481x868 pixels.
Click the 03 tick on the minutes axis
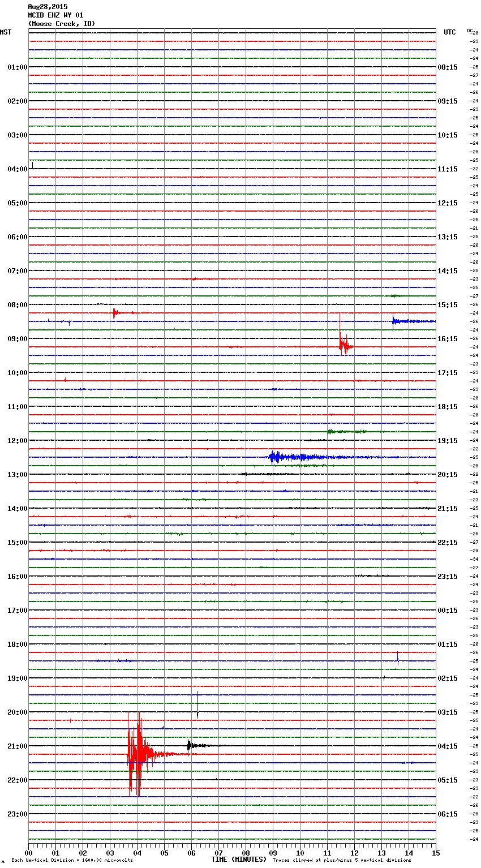110,853
